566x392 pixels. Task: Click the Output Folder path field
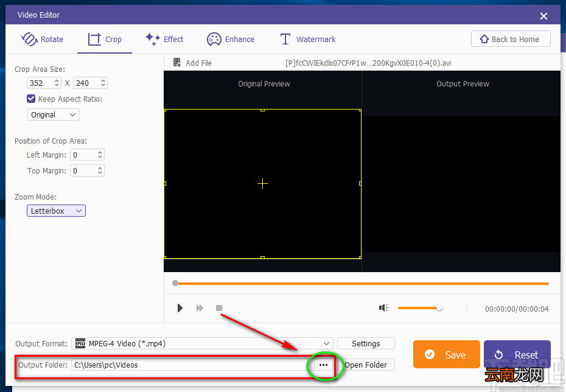coord(193,365)
